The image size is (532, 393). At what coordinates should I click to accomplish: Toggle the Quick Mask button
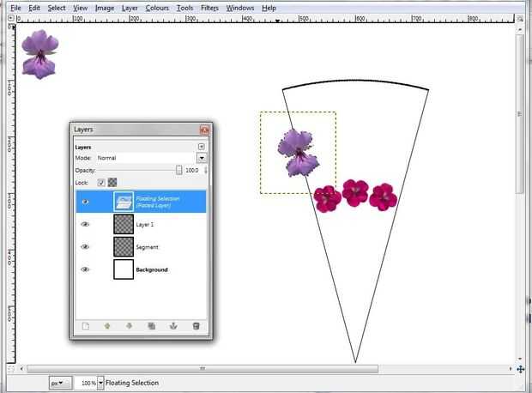(10, 369)
